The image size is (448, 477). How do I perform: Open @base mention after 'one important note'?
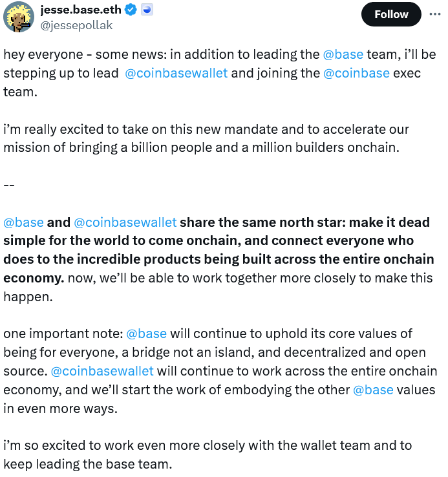tap(146, 334)
